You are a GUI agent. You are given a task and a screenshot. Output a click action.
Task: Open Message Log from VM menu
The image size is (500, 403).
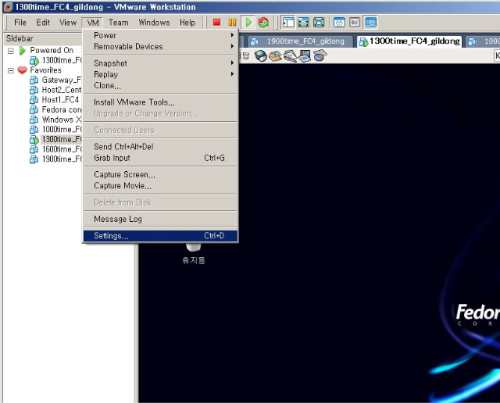160,219
